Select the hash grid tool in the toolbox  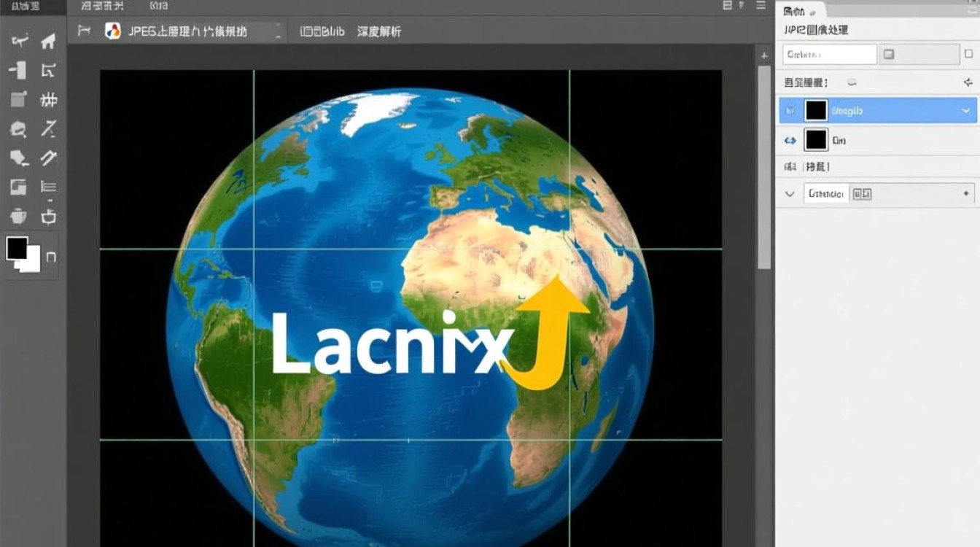click(49, 100)
